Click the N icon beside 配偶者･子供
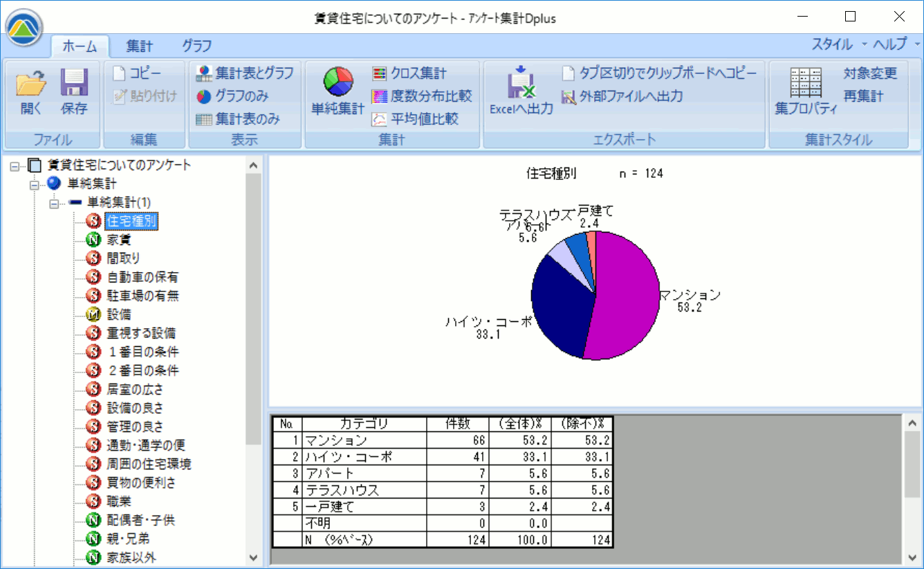This screenshot has width=924, height=569. click(x=93, y=520)
